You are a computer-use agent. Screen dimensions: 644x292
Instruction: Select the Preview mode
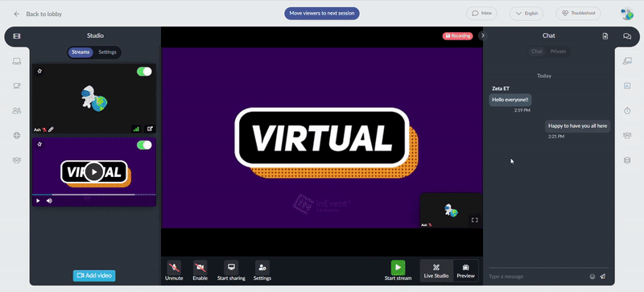coord(466,271)
